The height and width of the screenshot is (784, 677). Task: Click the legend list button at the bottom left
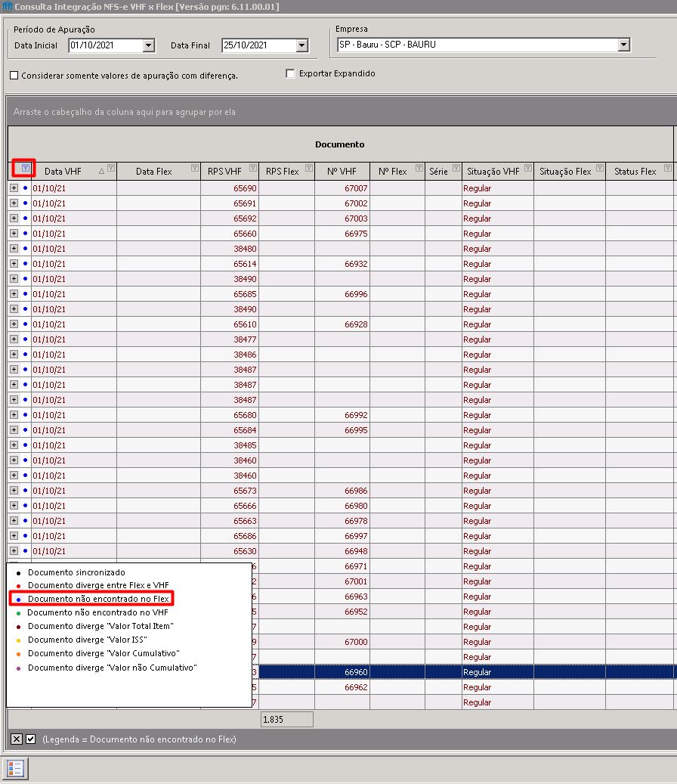point(15,769)
